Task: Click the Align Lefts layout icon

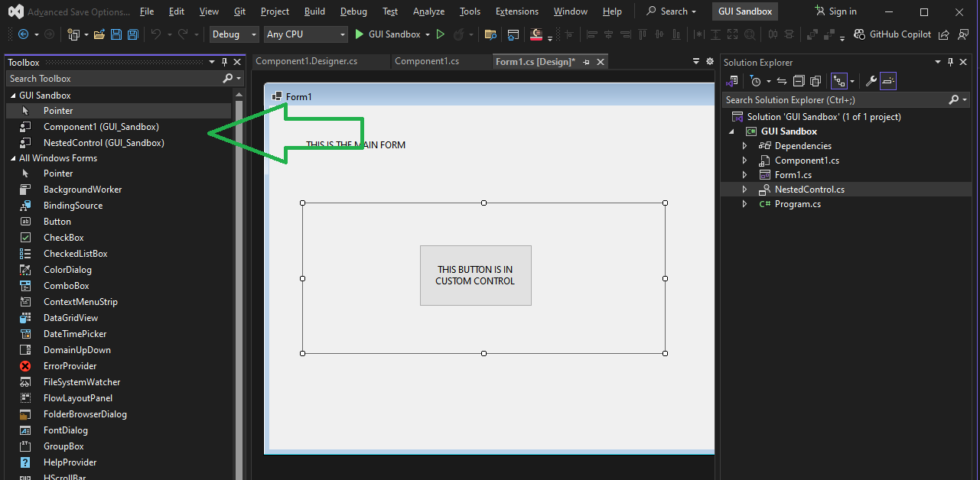Action: point(592,34)
